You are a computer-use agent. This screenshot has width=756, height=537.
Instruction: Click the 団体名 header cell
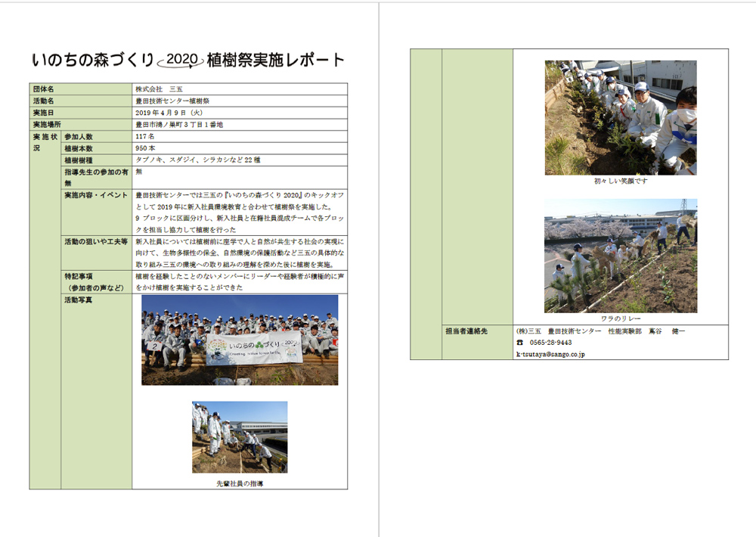point(44,88)
